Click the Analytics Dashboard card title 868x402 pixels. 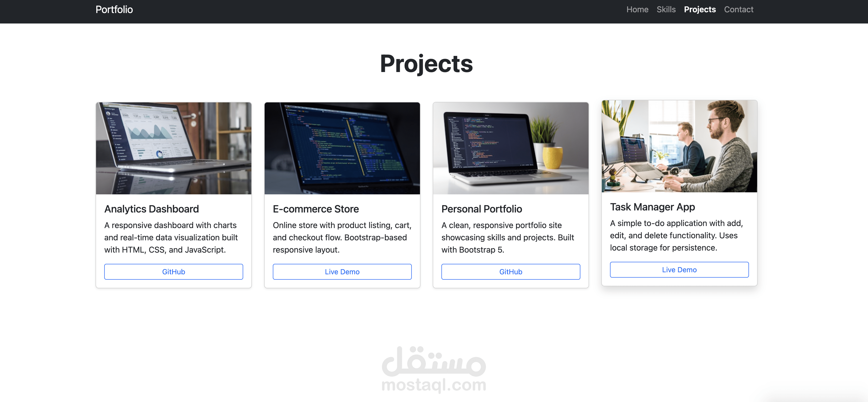click(x=151, y=209)
